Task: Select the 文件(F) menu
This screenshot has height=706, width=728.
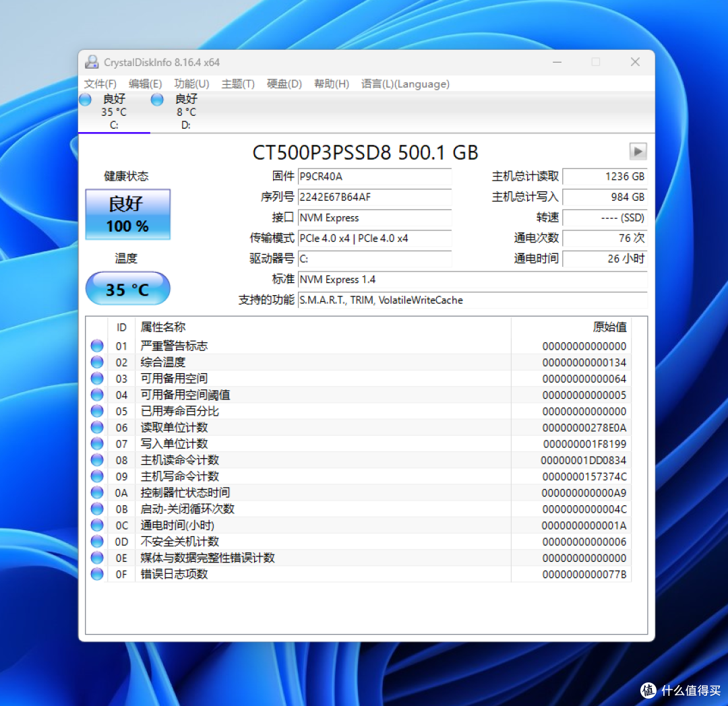Action: (x=100, y=84)
